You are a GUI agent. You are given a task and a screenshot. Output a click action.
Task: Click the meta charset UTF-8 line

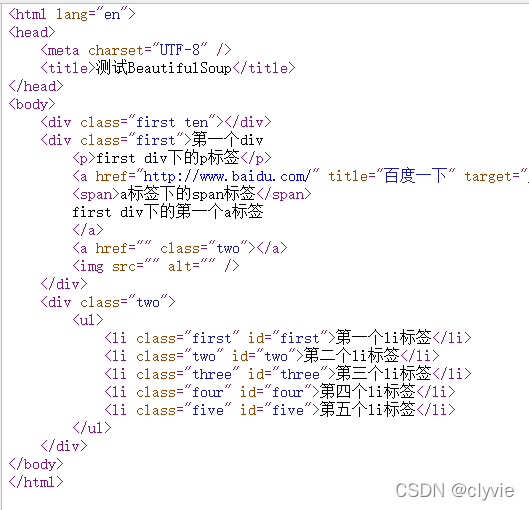point(136,50)
